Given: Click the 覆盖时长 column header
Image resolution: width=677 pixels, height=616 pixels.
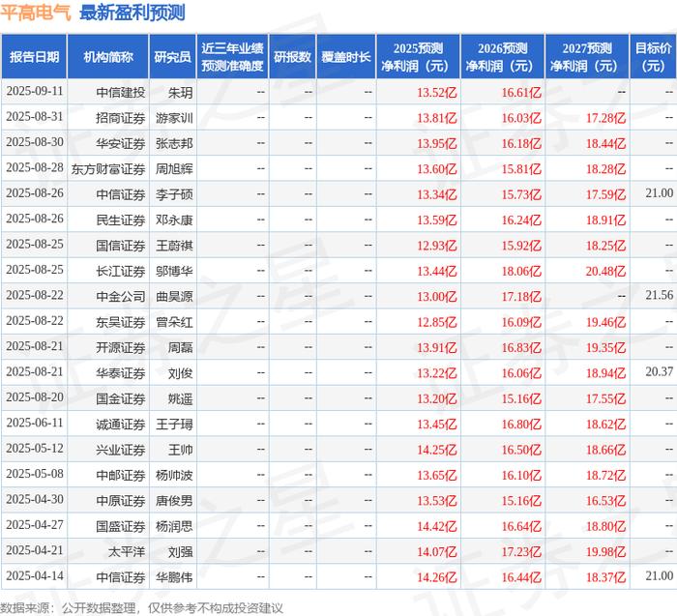Looking at the screenshot, I should pos(346,56).
